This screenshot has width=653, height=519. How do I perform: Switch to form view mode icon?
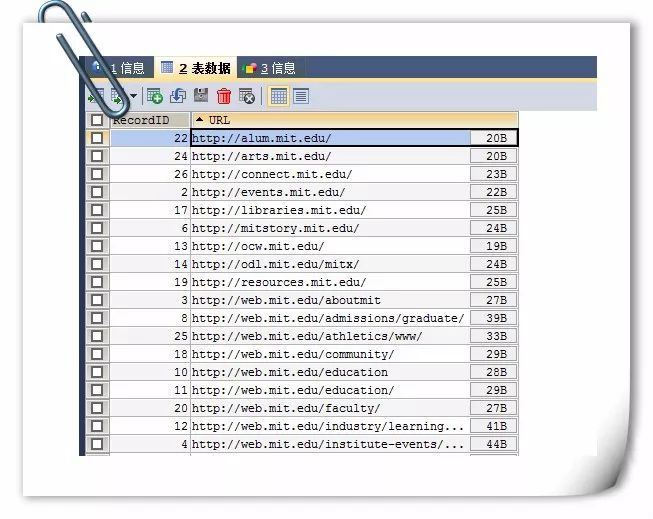click(301, 96)
